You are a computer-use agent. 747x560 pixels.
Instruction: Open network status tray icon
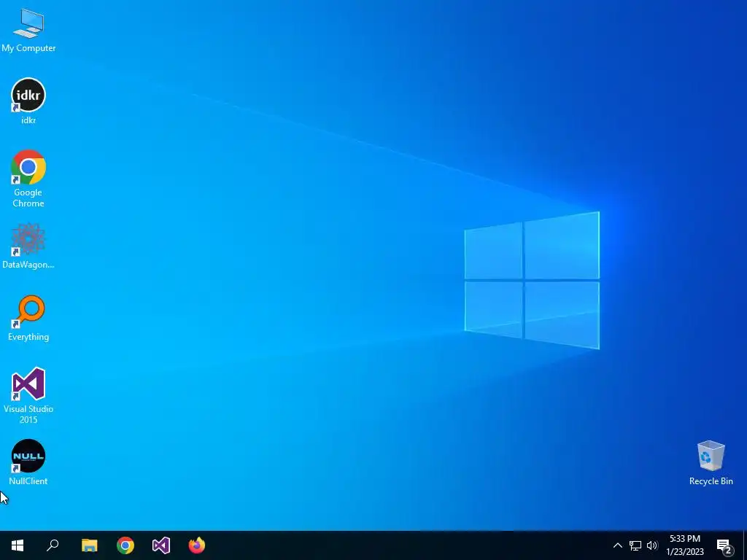635,545
